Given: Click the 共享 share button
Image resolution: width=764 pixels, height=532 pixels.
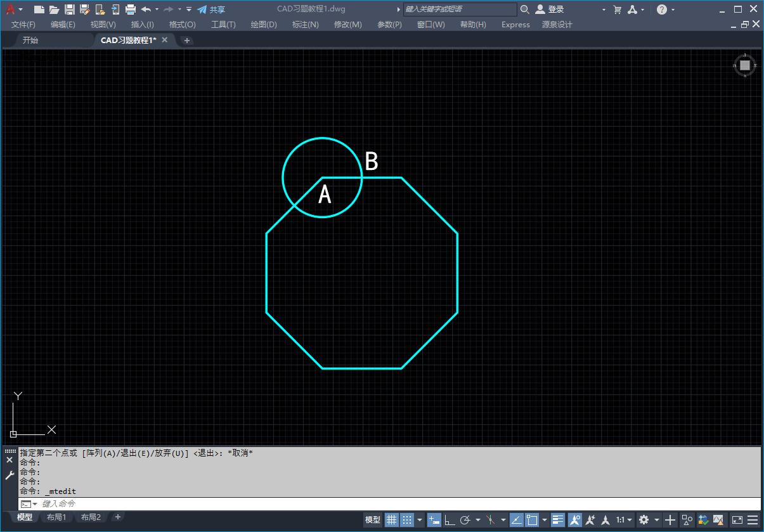Looking at the screenshot, I should 211,10.
